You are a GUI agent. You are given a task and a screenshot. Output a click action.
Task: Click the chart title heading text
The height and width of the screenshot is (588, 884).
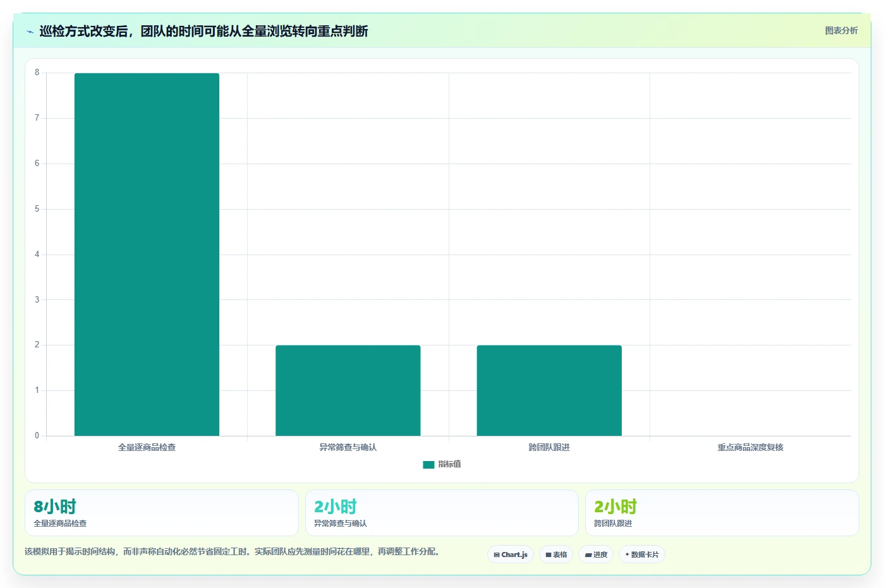tap(203, 32)
